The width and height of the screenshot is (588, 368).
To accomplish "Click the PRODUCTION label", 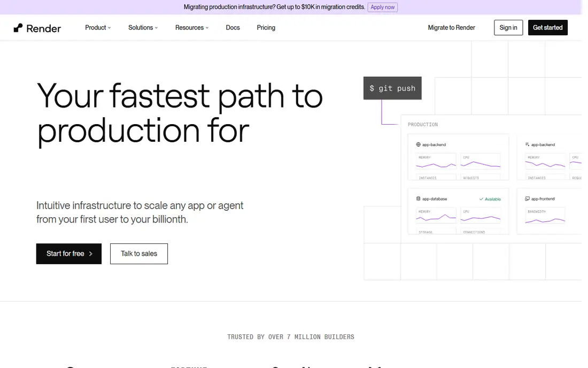I will (423, 125).
